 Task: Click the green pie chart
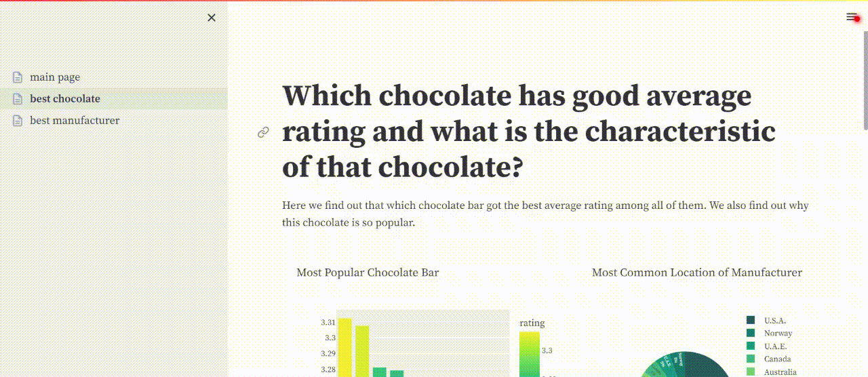click(x=685, y=365)
